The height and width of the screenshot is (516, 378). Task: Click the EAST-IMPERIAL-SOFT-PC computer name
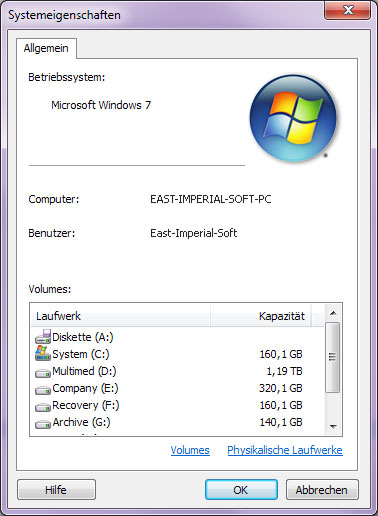[x=211, y=199]
